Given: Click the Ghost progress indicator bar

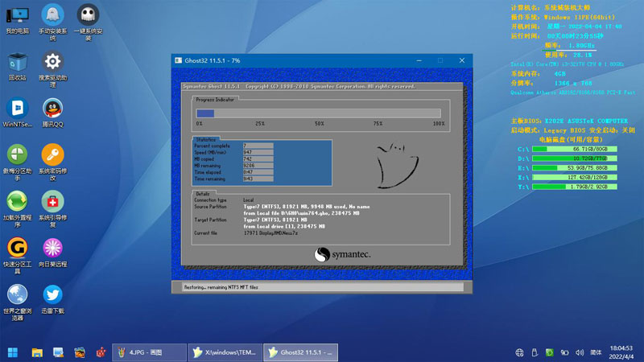Looking at the screenshot, I should tap(318, 113).
